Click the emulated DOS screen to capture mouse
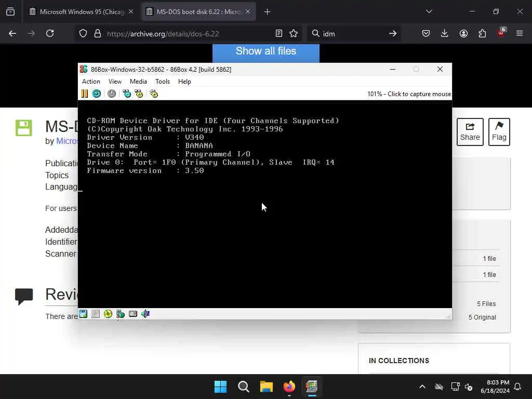The height and width of the screenshot is (399, 532). point(264,204)
